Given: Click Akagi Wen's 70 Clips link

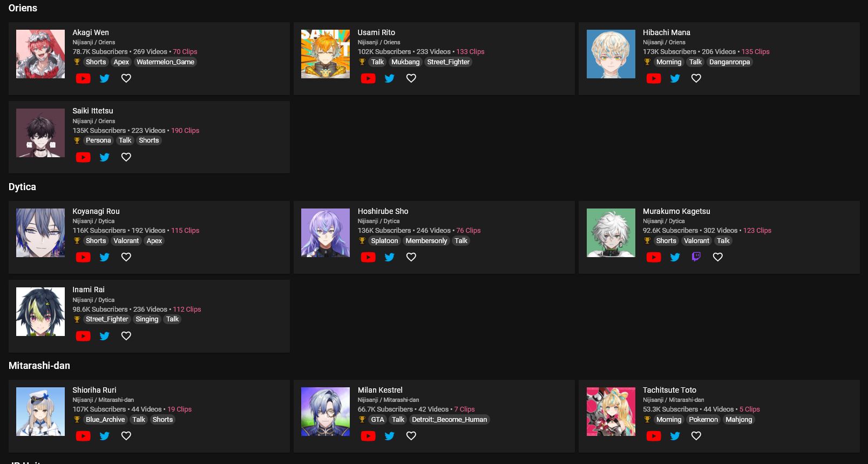Looking at the screenshot, I should click(x=185, y=52).
